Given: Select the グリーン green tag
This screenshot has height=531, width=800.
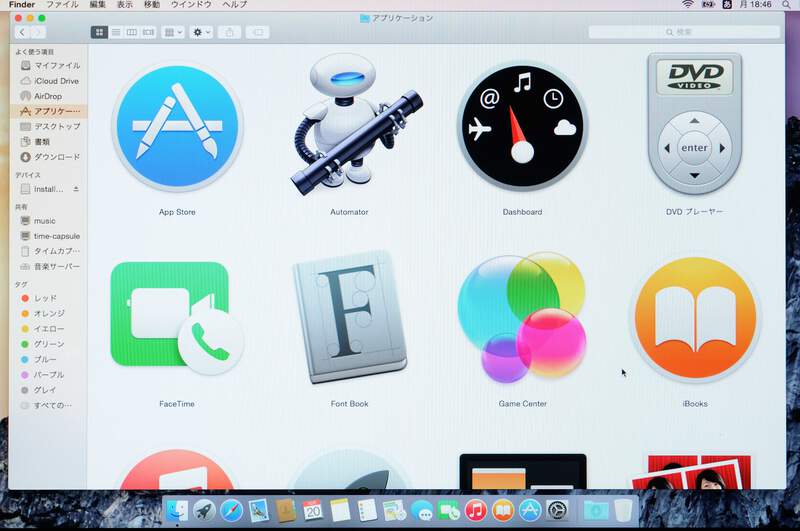Looking at the screenshot, I should (x=50, y=344).
